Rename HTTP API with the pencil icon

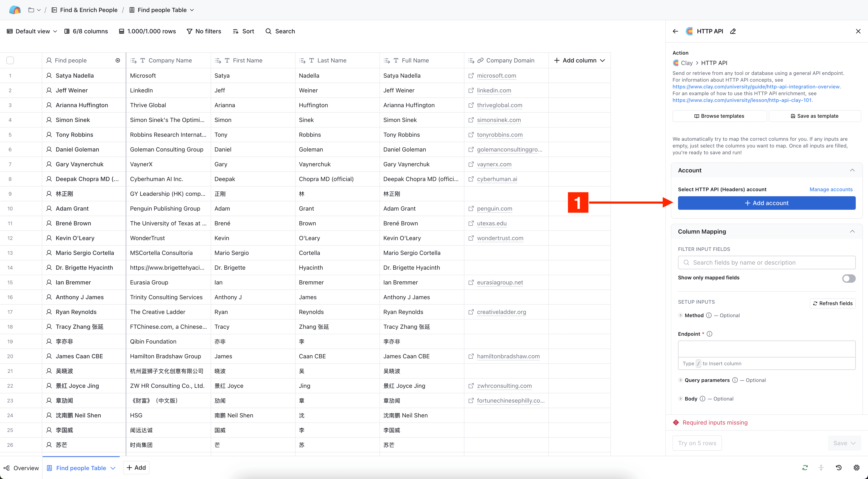tap(733, 31)
